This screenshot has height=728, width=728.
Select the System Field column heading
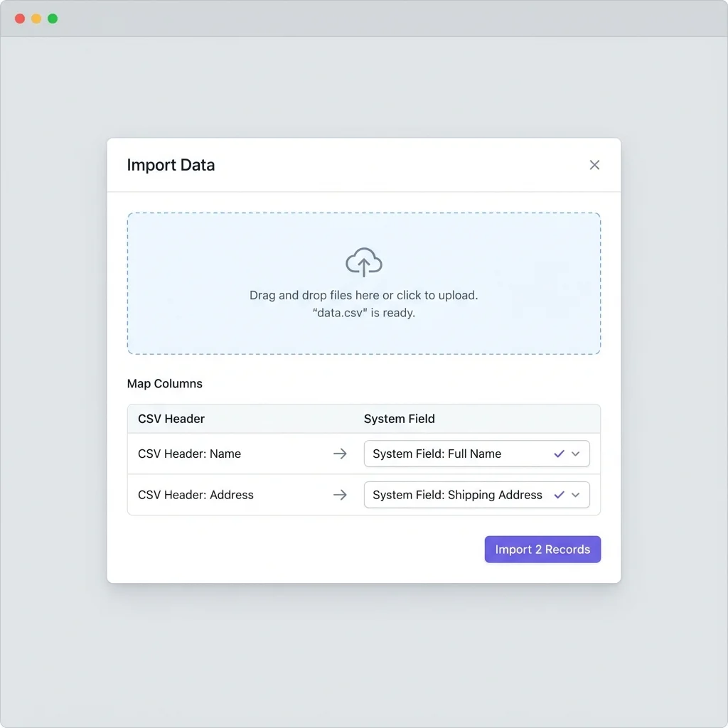pyautogui.click(x=399, y=419)
